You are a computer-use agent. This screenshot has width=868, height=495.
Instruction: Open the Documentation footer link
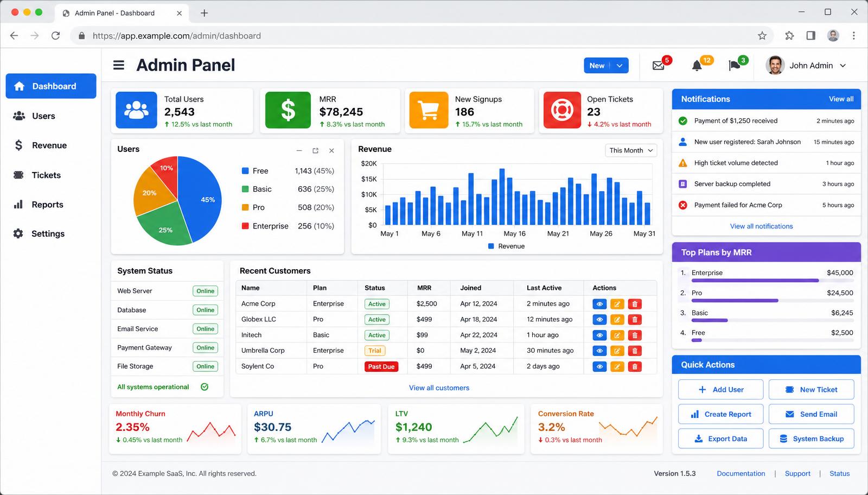click(x=741, y=474)
